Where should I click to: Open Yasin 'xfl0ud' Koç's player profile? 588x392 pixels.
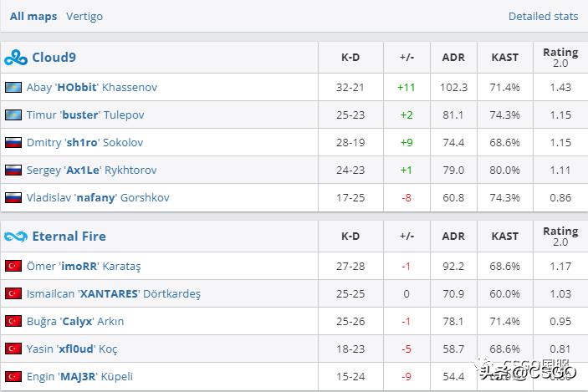(x=72, y=349)
